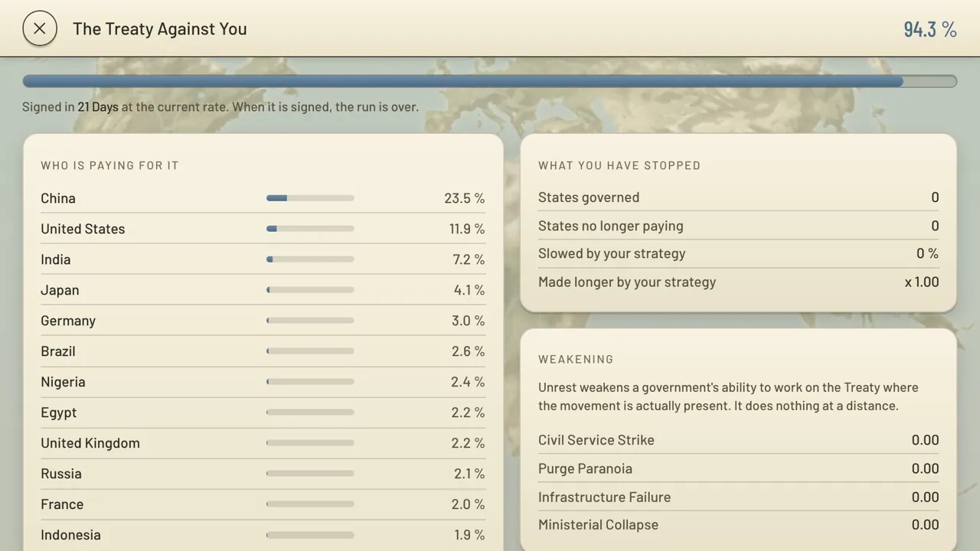980x551 pixels.
Task: Select the Germany row
Action: (263, 321)
